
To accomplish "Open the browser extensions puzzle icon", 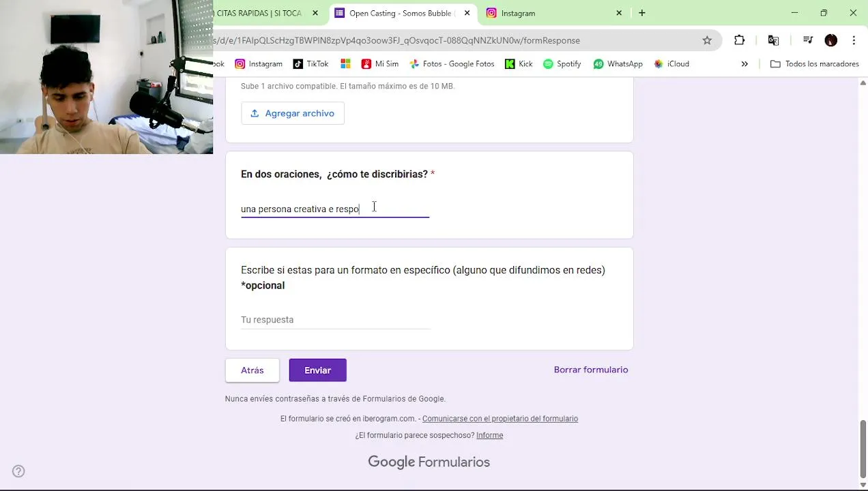I will click(739, 40).
